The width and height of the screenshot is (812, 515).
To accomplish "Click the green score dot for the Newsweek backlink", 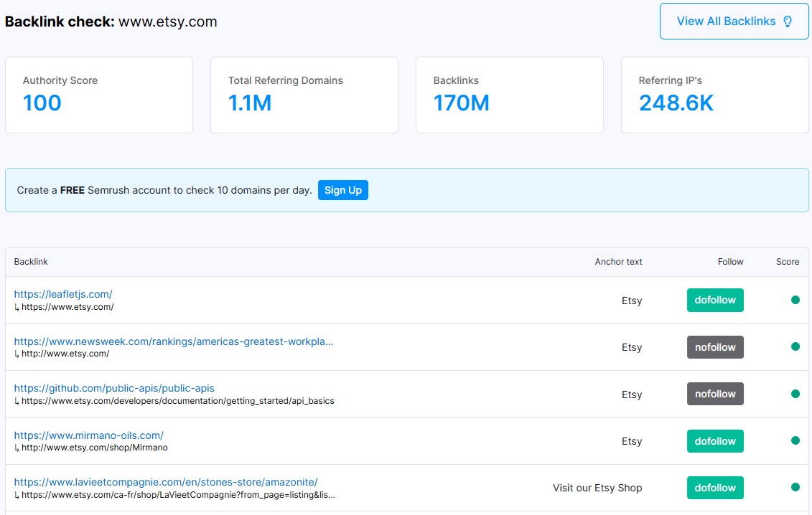I will point(795,346).
